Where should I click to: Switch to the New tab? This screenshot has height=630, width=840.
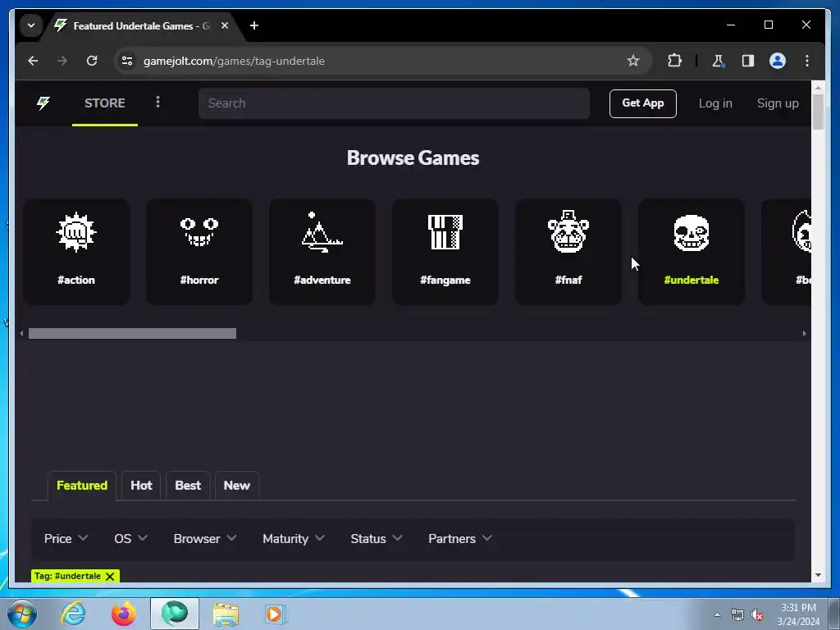click(237, 486)
